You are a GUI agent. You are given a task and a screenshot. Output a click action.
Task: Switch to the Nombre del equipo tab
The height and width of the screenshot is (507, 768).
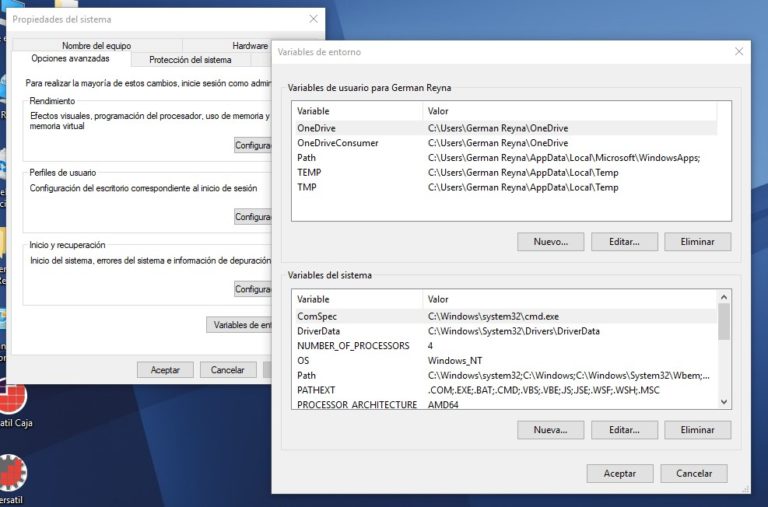[96, 45]
